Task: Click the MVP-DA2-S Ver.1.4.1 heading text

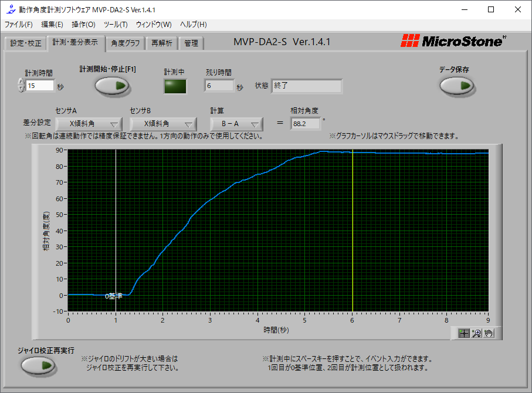Action: [282, 42]
